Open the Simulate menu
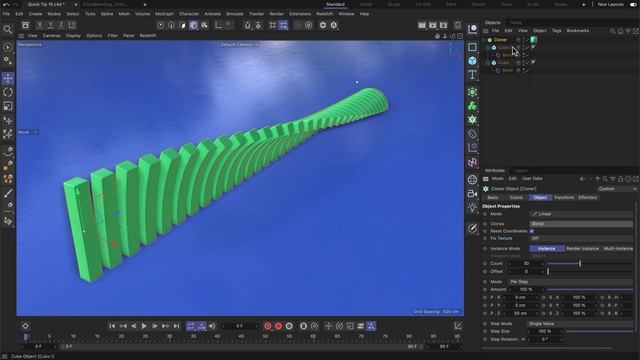 click(x=235, y=14)
